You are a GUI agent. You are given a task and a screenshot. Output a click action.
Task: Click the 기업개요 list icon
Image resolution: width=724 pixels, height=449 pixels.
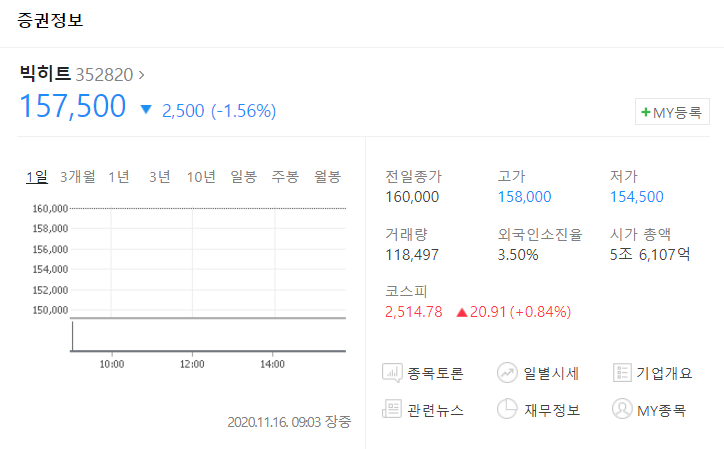[622, 373]
